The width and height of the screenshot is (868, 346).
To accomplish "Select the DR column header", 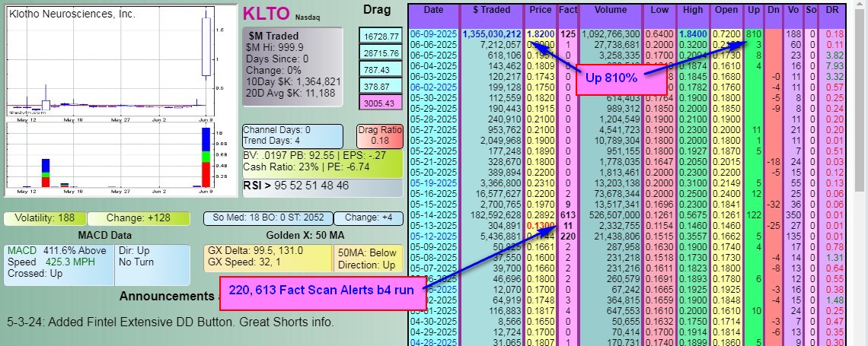I will (834, 10).
